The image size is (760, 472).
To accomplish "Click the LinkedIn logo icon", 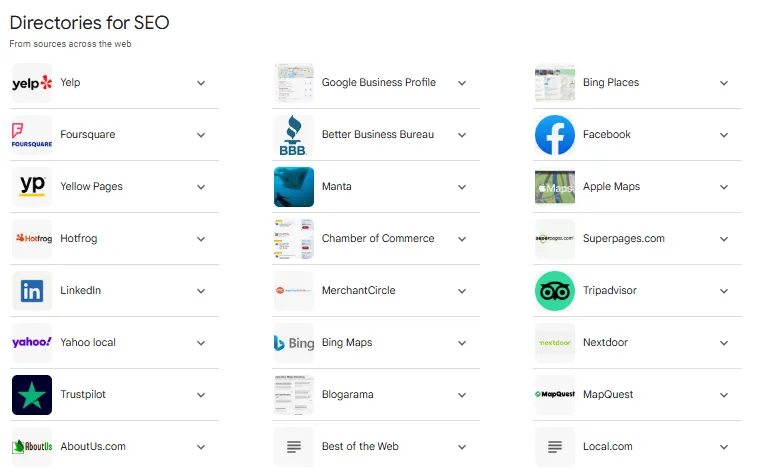I will [x=32, y=291].
